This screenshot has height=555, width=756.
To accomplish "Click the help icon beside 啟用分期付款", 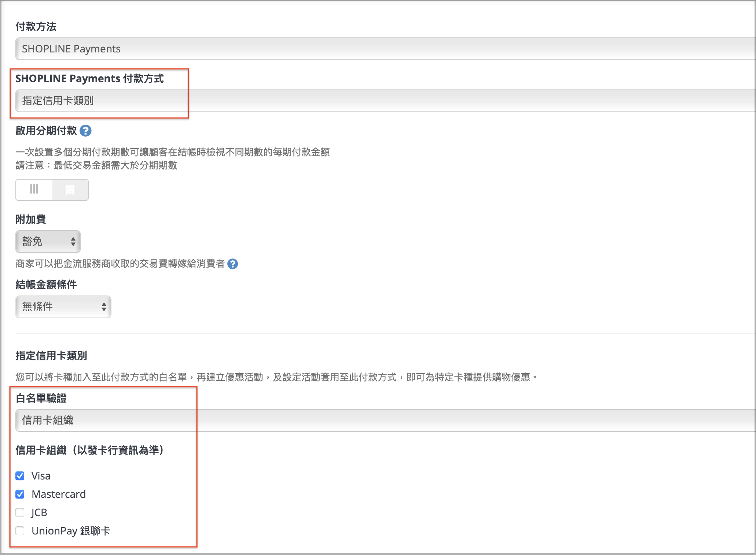I will tap(85, 131).
